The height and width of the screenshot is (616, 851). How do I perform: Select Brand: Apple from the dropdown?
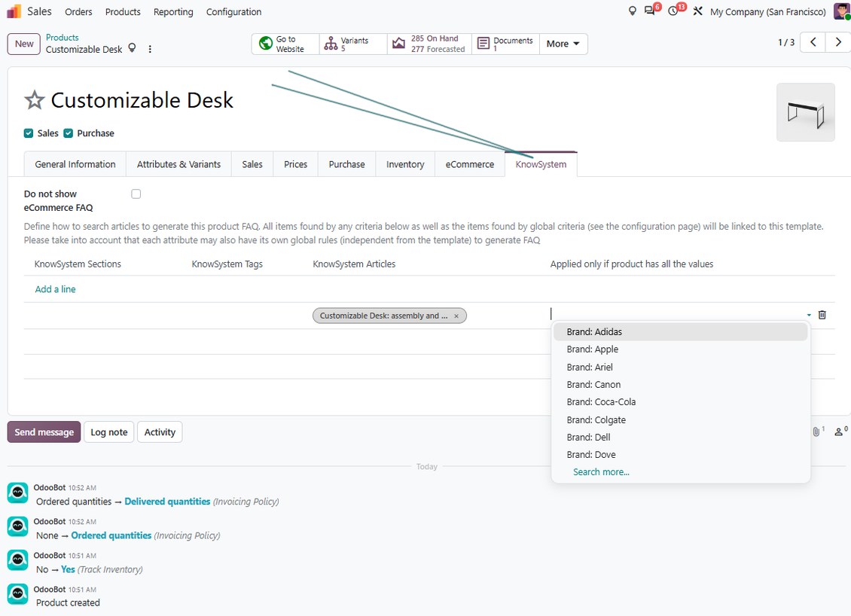[680, 349]
